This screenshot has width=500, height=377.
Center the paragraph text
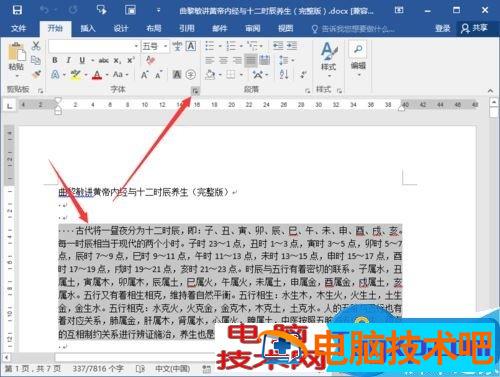pos(223,60)
